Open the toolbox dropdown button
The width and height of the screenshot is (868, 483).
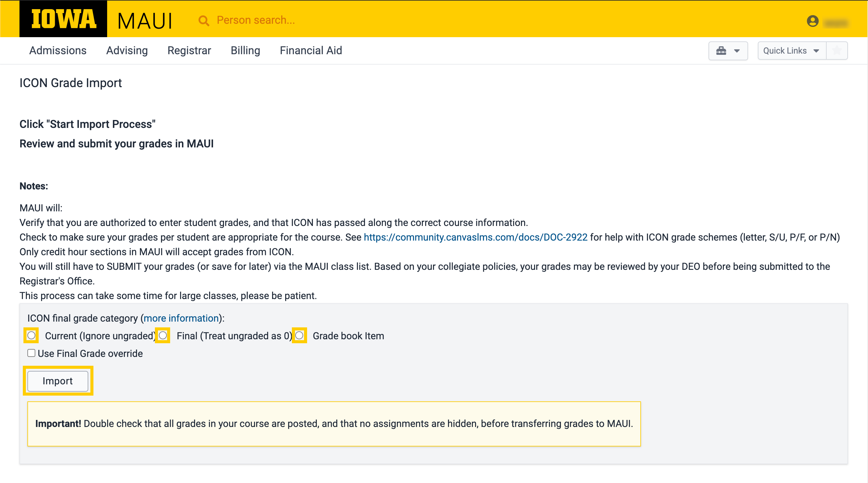[728, 51]
